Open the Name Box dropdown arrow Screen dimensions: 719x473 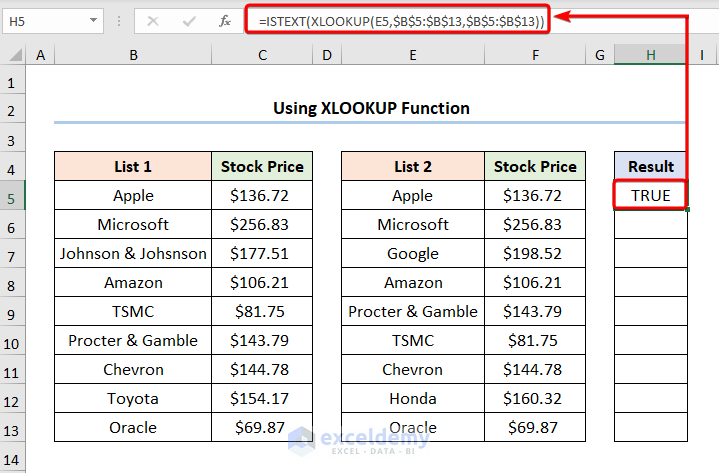pos(93,20)
